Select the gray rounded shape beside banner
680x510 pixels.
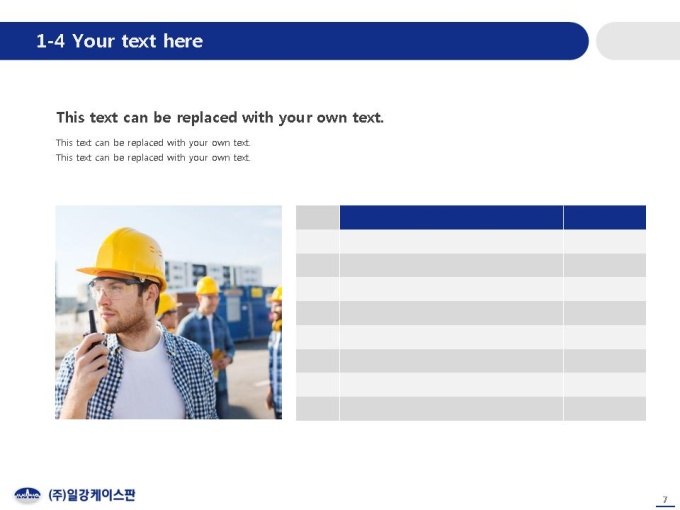[x=638, y=41]
